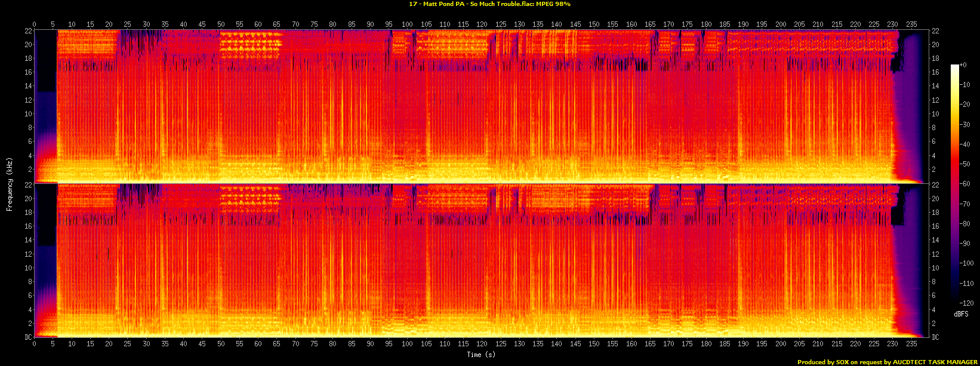The width and height of the screenshot is (980, 366).
Task: Click the '-90' value on the dBFS scale
Action: point(964,244)
